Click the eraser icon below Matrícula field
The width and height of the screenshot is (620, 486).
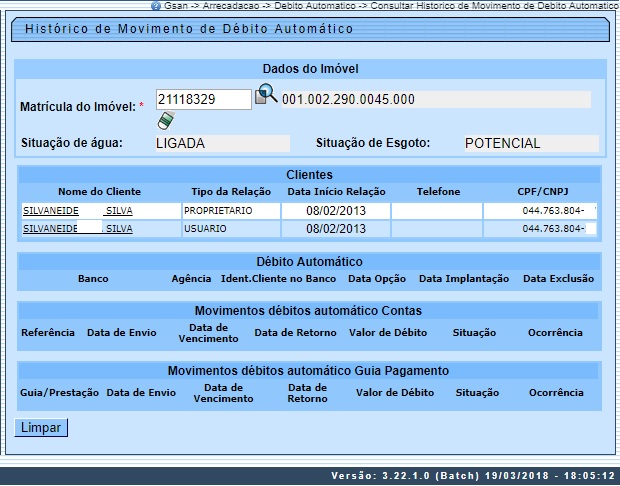coord(165,121)
